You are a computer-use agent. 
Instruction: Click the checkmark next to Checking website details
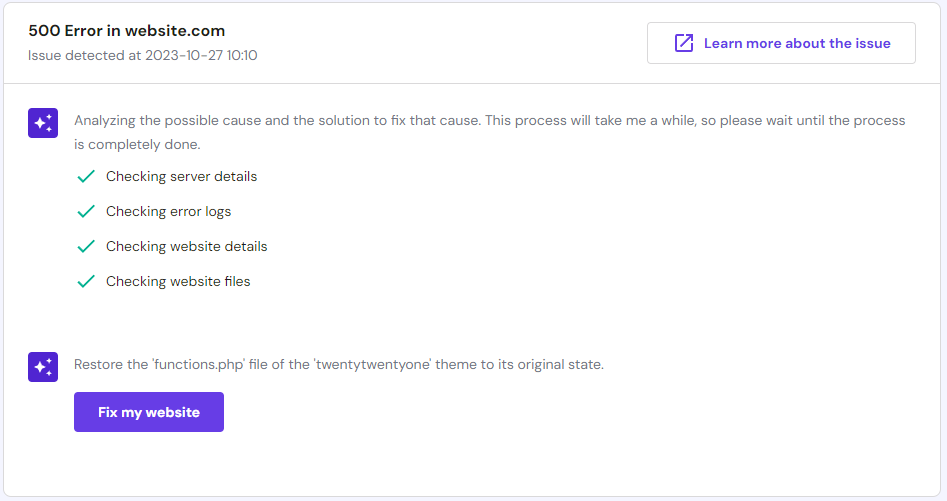[86, 247]
